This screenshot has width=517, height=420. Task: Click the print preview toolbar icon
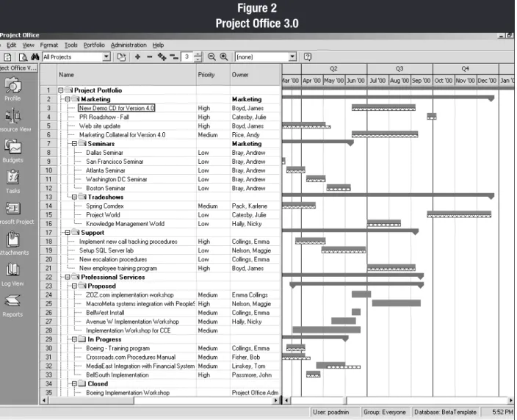[x=23, y=57]
